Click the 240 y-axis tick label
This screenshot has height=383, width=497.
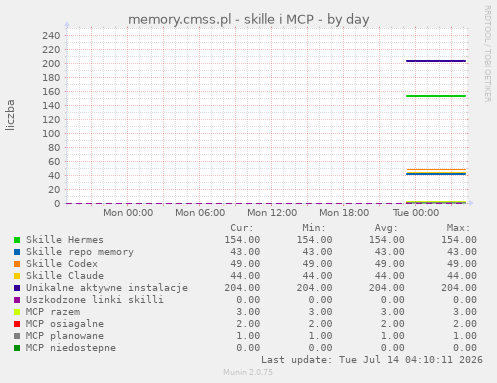pos(51,36)
